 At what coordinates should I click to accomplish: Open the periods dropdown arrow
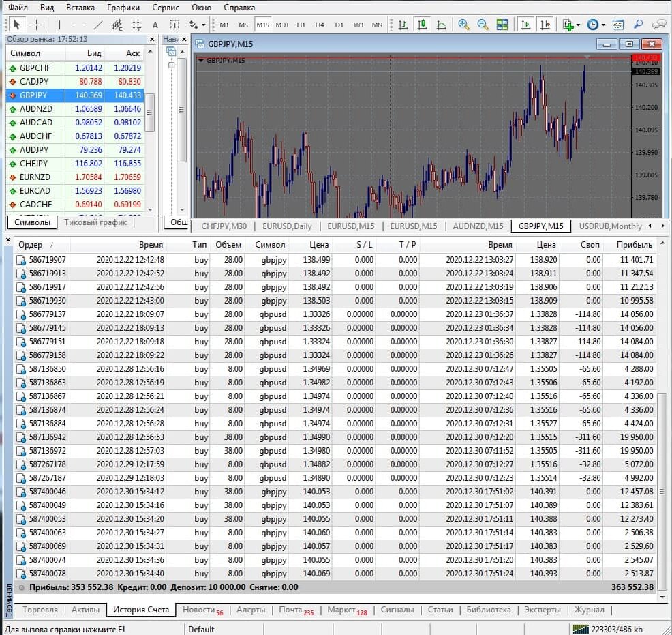point(603,25)
